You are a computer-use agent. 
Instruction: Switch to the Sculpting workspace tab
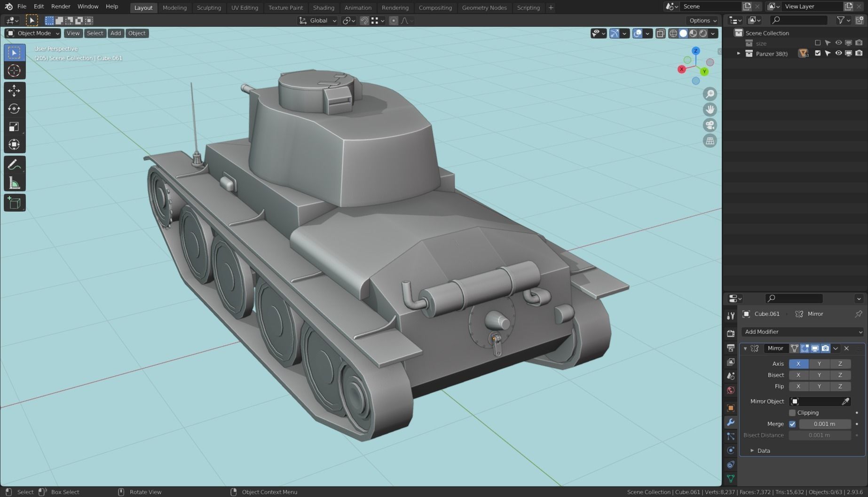[x=209, y=8]
